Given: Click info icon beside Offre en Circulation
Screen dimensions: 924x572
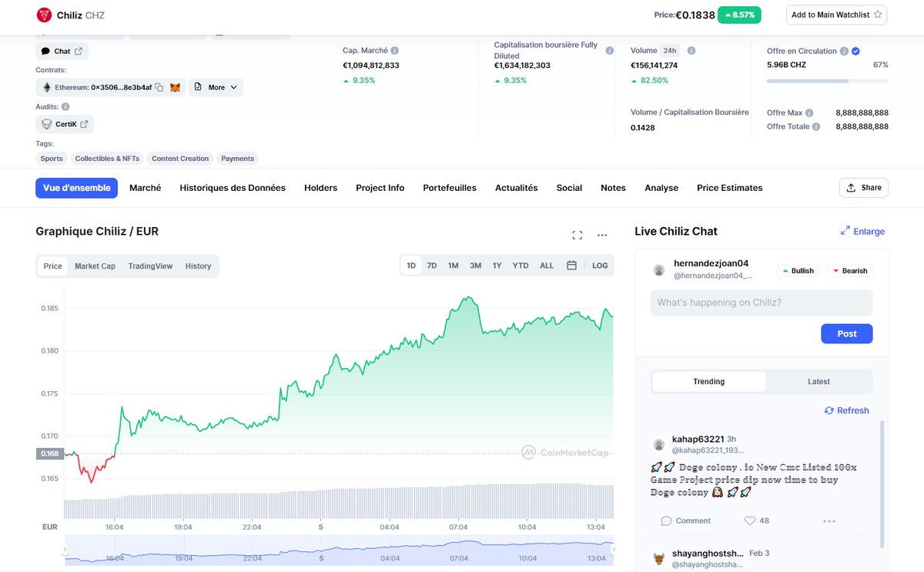Looking at the screenshot, I should [x=844, y=51].
